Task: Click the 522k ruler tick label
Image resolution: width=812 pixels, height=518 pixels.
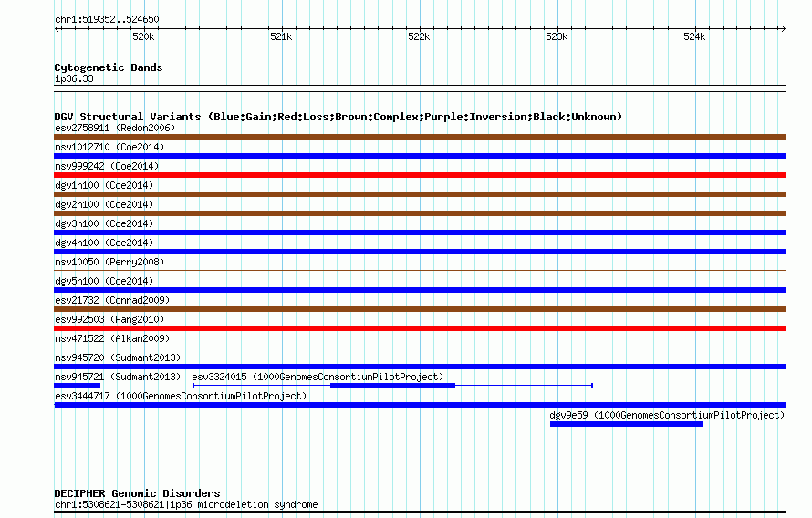Action: [x=419, y=36]
